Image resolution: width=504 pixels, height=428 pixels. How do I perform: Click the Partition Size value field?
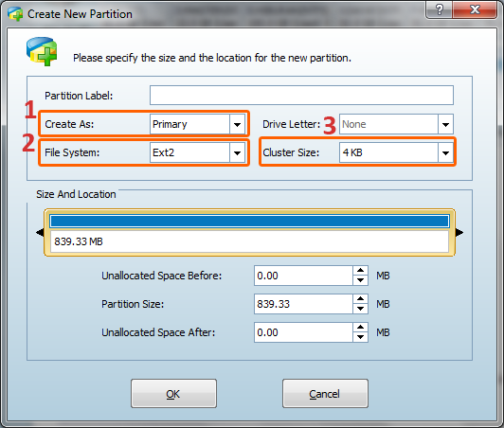(x=303, y=304)
